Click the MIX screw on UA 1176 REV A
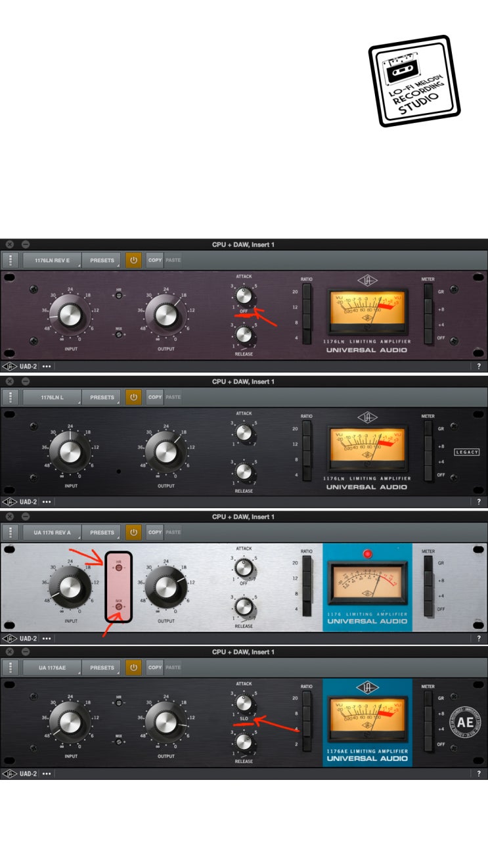This screenshot has width=488, height=868. click(x=119, y=608)
